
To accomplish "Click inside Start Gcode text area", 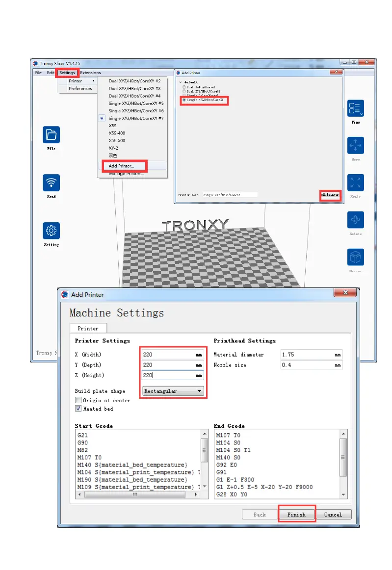I will [x=138, y=461].
